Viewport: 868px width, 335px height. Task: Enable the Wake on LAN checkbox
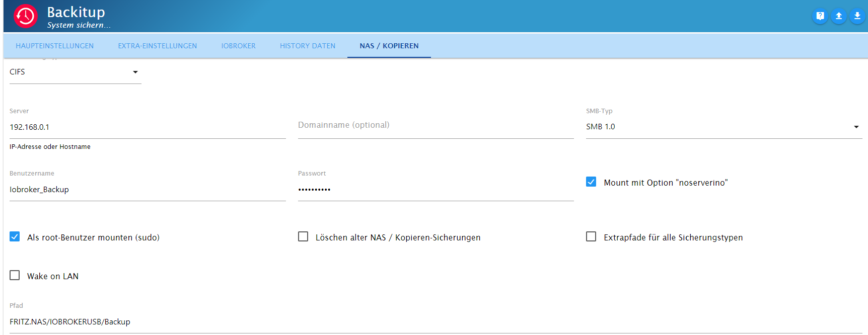[15, 276]
